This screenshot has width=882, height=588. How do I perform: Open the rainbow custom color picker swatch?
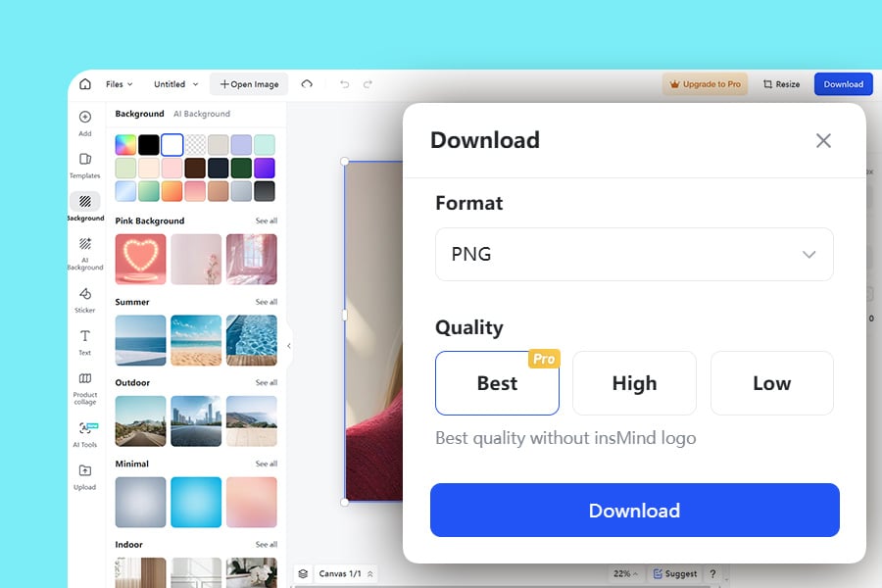coord(125,145)
